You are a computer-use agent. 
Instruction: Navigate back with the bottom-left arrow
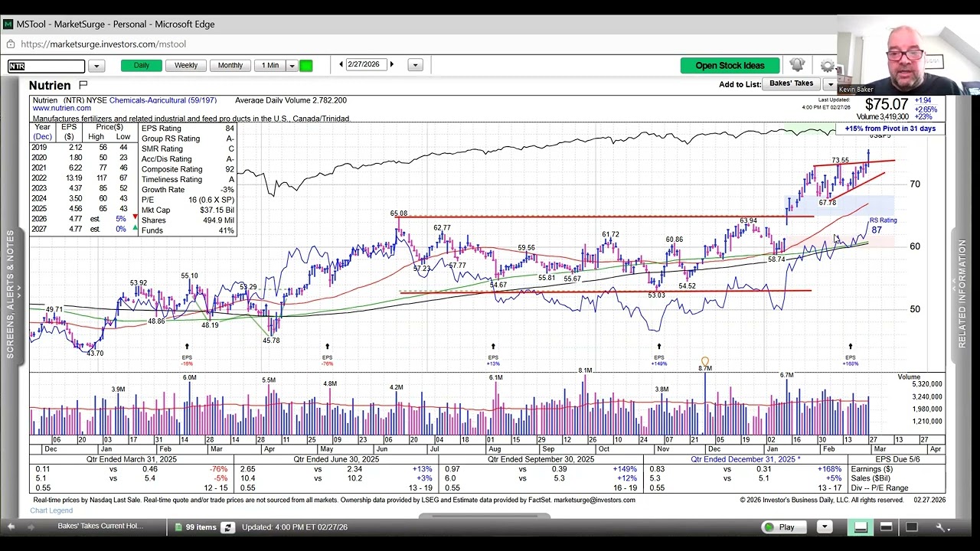tap(11, 527)
